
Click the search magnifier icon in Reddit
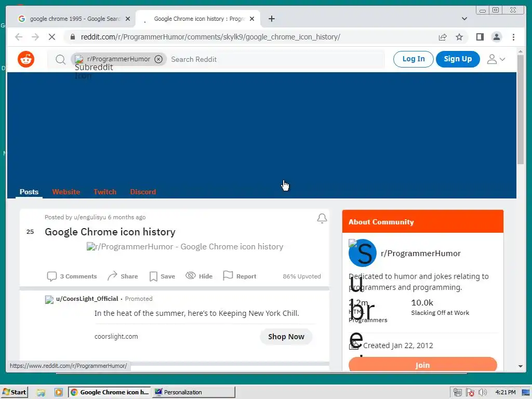60,59
